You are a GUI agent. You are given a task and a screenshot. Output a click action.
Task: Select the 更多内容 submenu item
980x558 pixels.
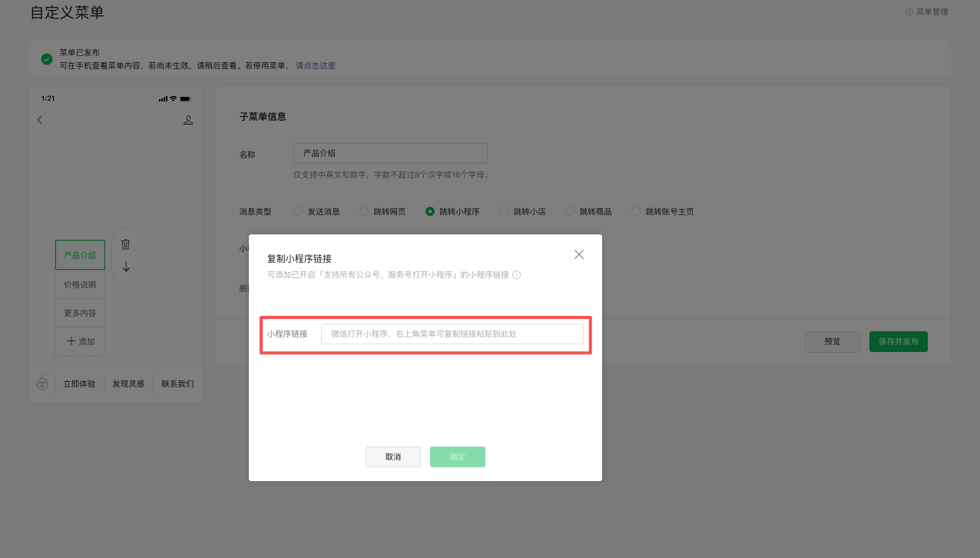[80, 313]
